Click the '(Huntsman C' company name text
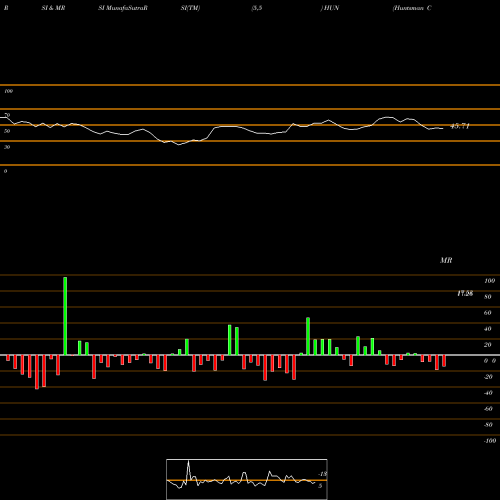Screen dimensions: 500x500 (x=412, y=8)
